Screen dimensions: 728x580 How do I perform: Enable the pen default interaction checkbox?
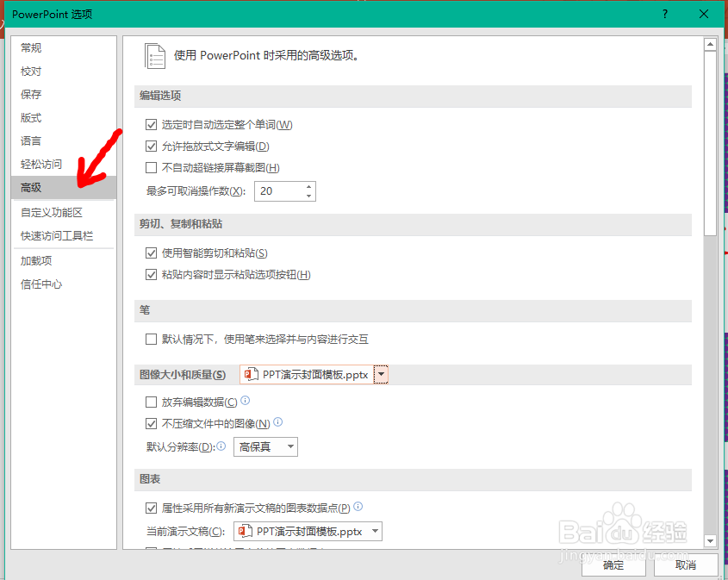[x=151, y=339]
